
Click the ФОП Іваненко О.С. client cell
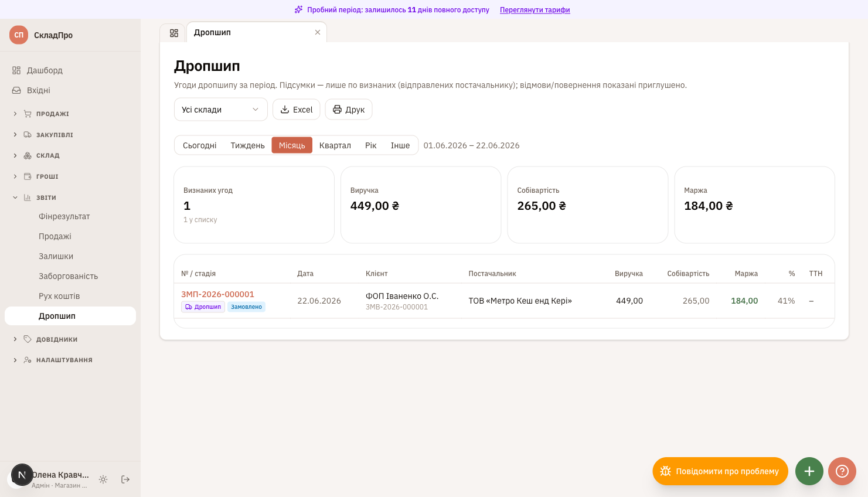point(402,296)
